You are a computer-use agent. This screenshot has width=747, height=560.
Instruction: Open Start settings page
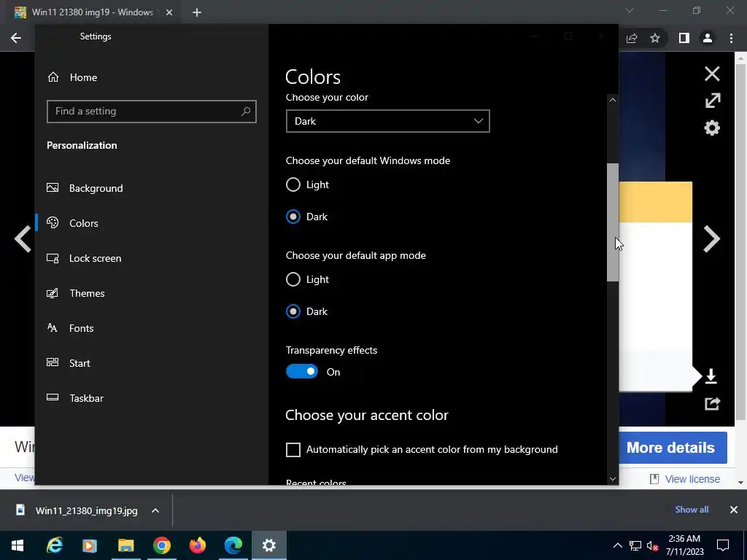(68, 363)
